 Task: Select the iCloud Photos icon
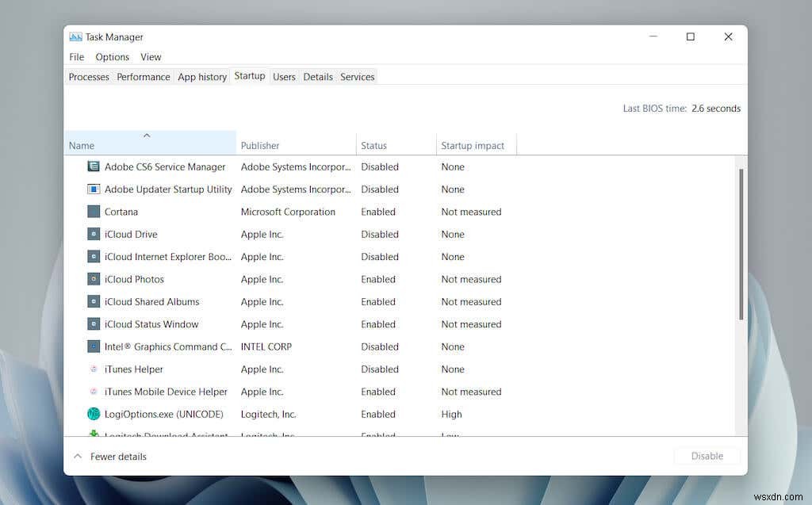click(93, 279)
